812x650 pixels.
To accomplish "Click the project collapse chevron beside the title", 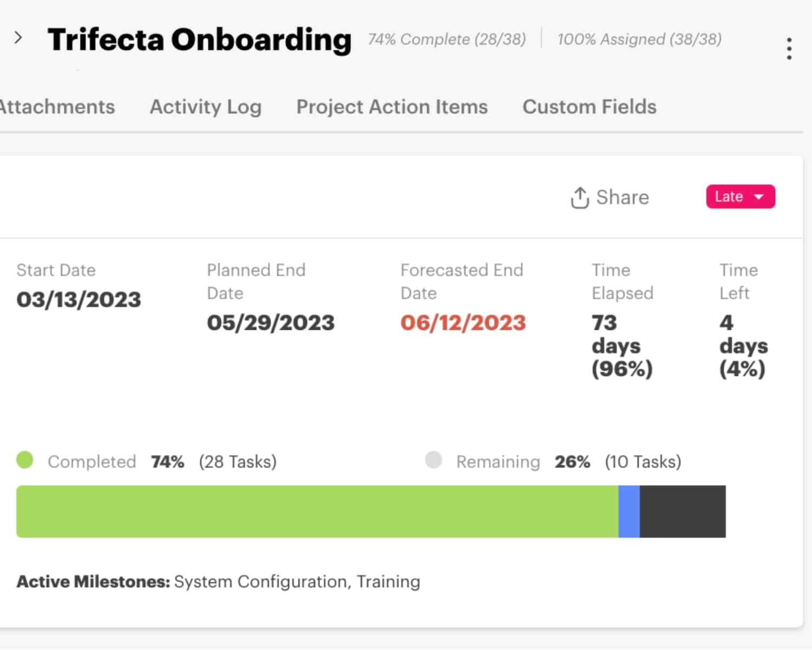I will pyautogui.click(x=19, y=38).
